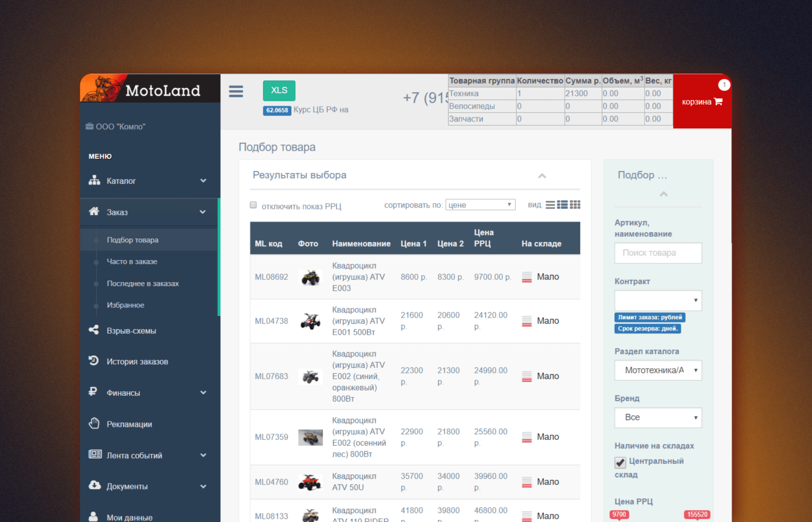812x522 pixels.
Task: Open the сортировать по dropdown
Action: point(480,205)
